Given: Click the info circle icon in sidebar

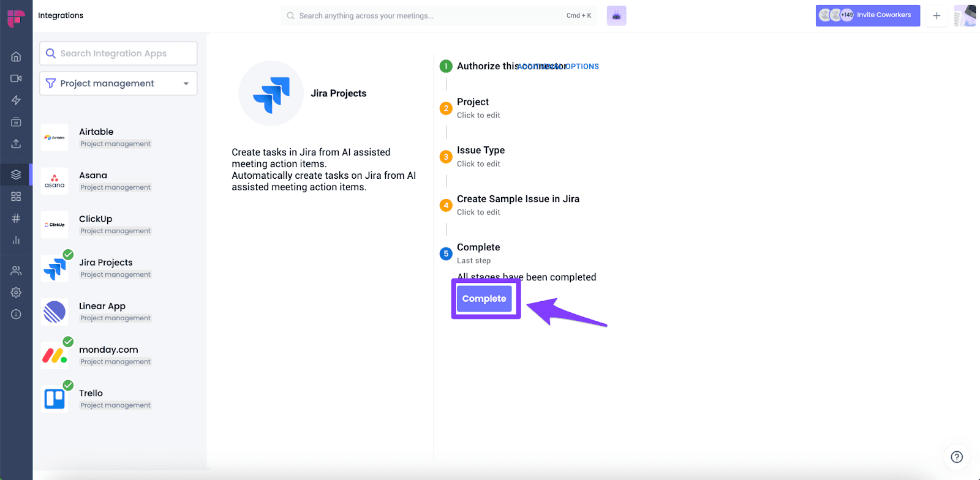Looking at the screenshot, I should (16, 314).
